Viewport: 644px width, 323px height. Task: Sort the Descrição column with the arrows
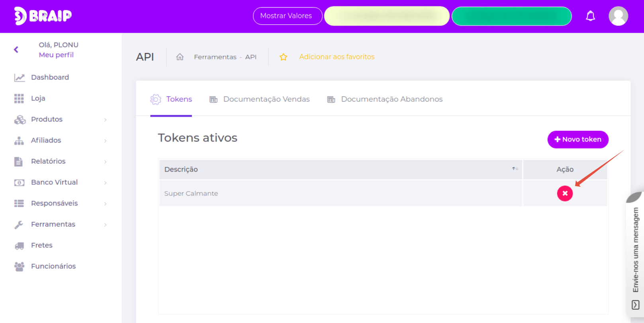[x=515, y=169]
